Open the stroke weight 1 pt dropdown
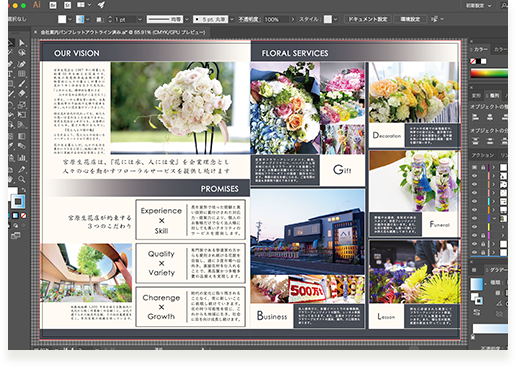 pos(140,19)
